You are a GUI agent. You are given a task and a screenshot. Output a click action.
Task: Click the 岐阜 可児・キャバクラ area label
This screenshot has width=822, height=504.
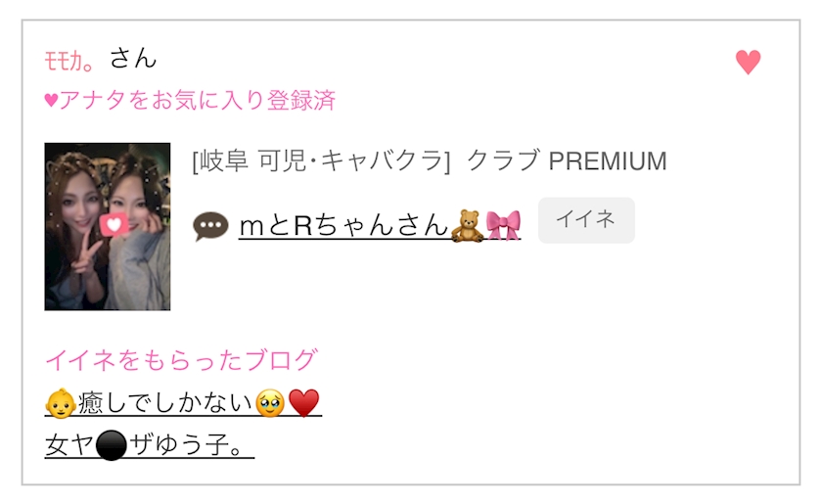click(321, 161)
